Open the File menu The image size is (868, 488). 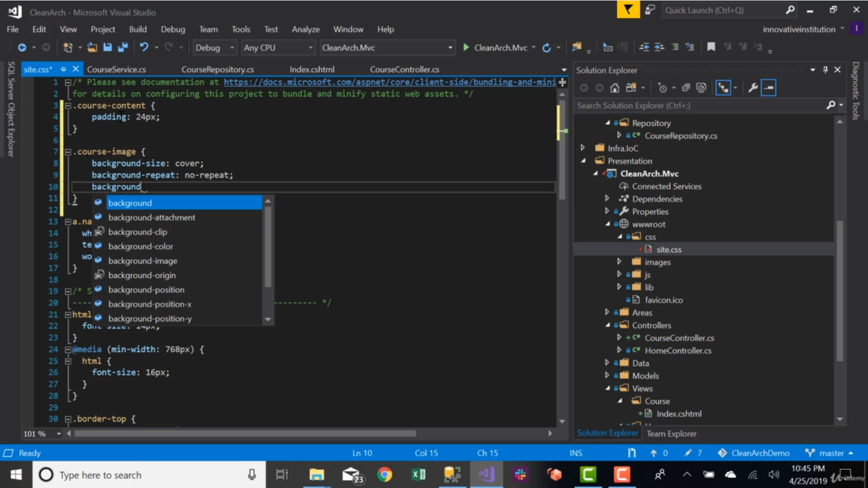point(13,30)
